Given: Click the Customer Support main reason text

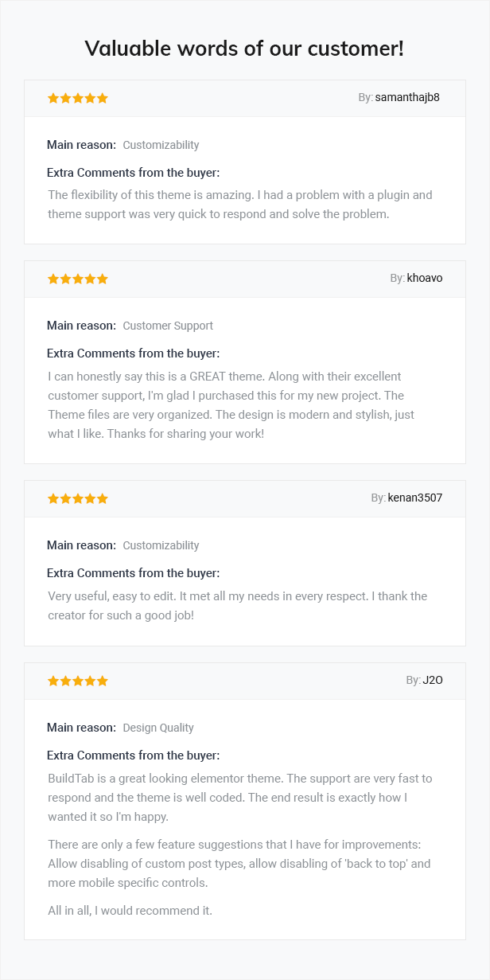Looking at the screenshot, I should click(168, 326).
